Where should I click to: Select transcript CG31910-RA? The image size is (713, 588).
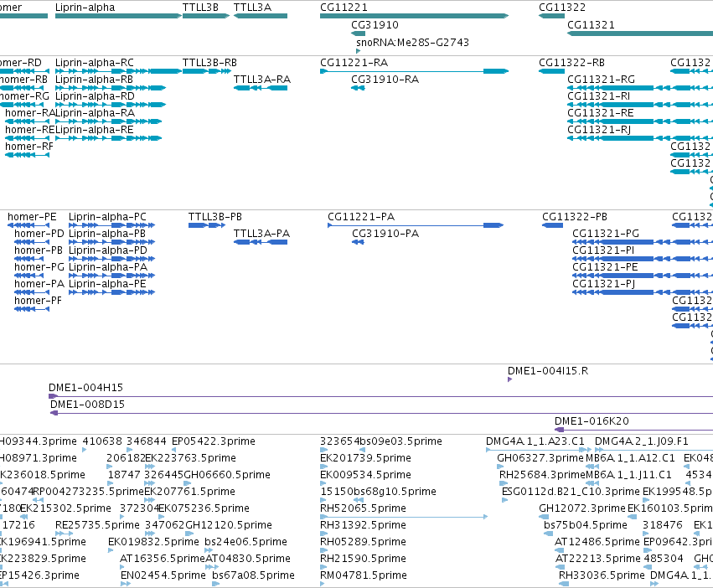[358, 88]
